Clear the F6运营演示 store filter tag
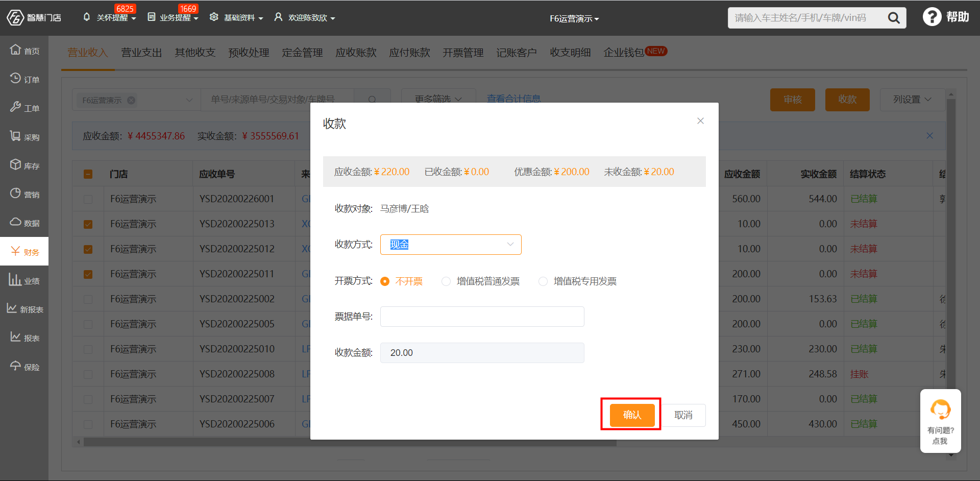The width and height of the screenshot is (980, 481). (131, 100)
